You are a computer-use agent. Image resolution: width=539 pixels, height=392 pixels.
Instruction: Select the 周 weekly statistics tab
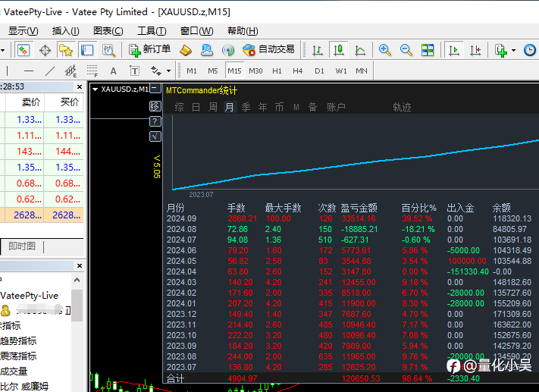(213, 107)
